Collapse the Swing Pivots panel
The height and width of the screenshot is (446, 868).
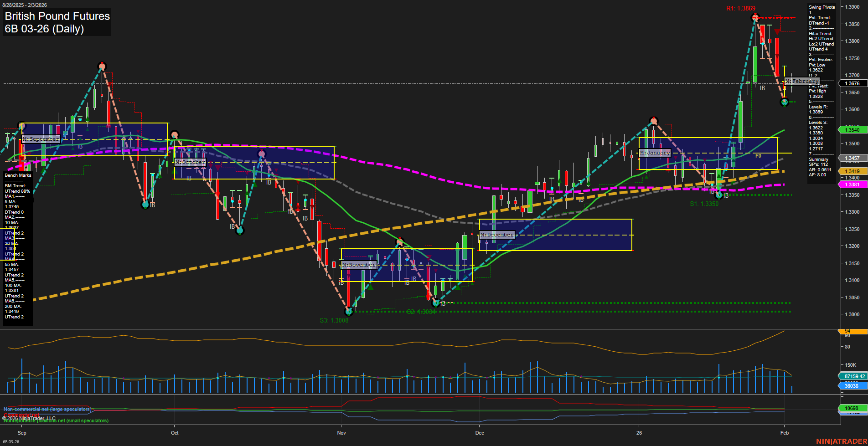tap(822, 7)
